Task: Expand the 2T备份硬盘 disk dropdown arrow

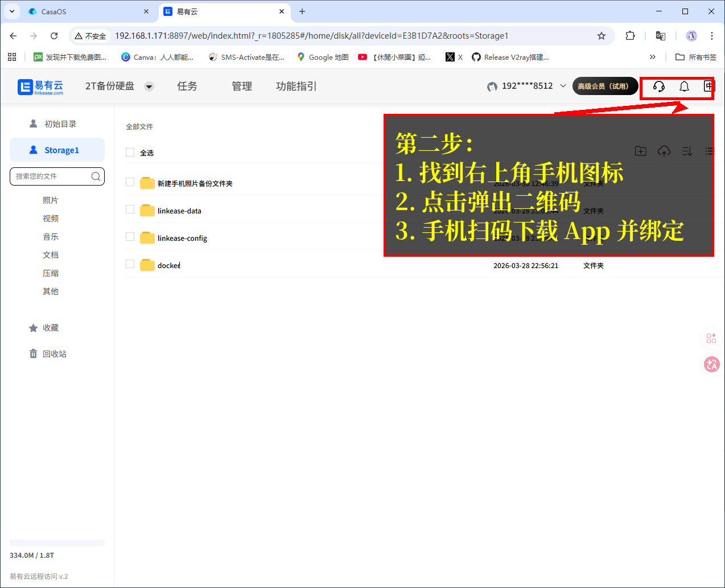Action: coord(149,87)
